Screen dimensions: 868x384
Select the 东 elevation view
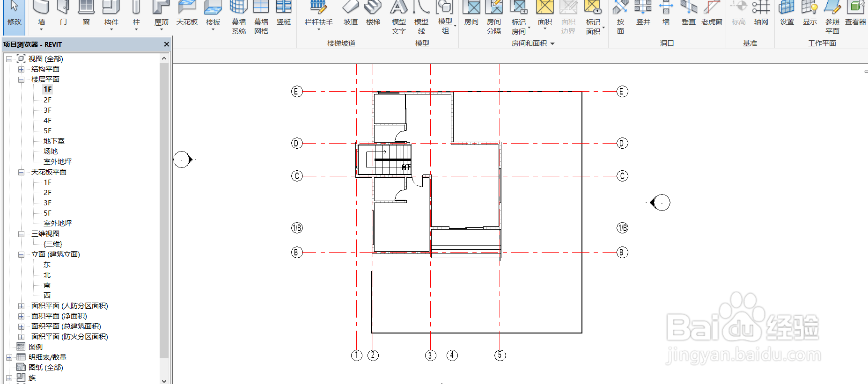(x=47, y=265)
